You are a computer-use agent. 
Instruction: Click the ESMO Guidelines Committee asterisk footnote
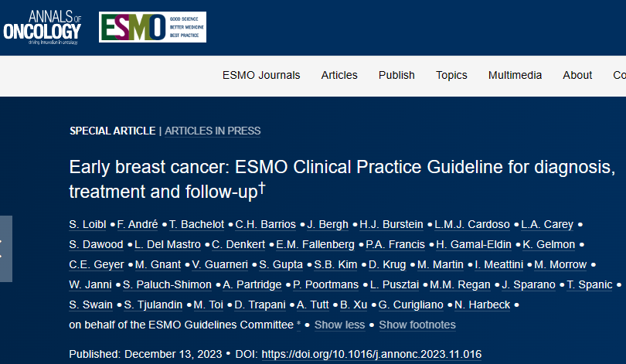coord(298,324)
